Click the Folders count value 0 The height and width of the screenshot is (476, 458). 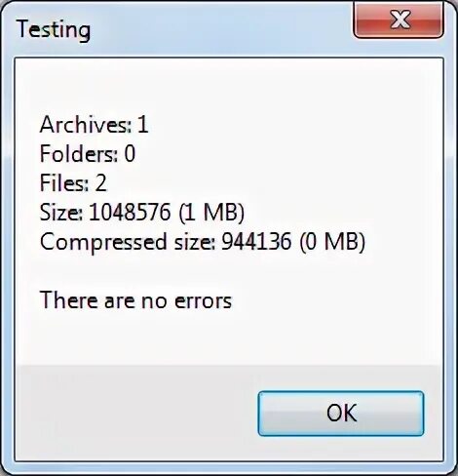pyautogui.click(x=130, y=154)
